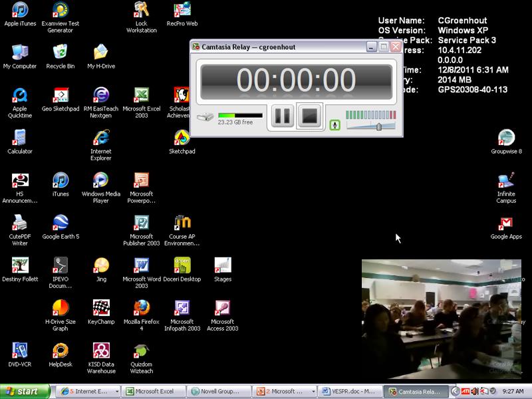
Task: Launch Doceri Desktop icon
Action: 182,270
